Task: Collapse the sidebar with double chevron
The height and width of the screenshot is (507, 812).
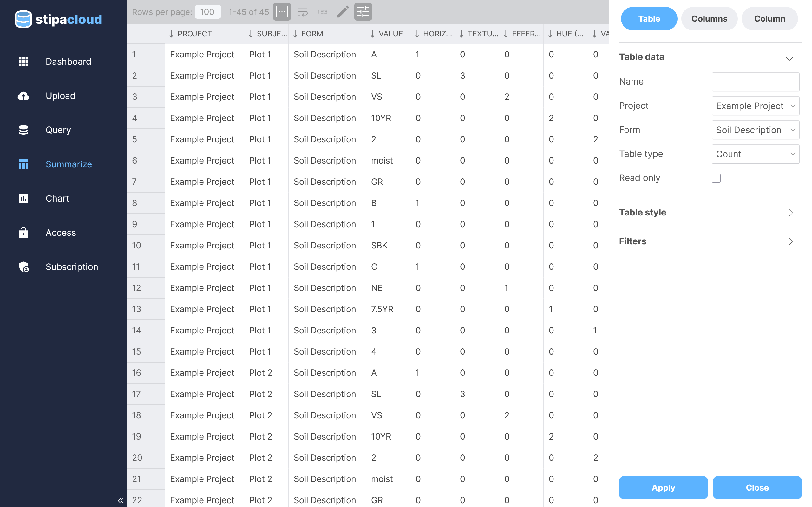Action: 121,501
